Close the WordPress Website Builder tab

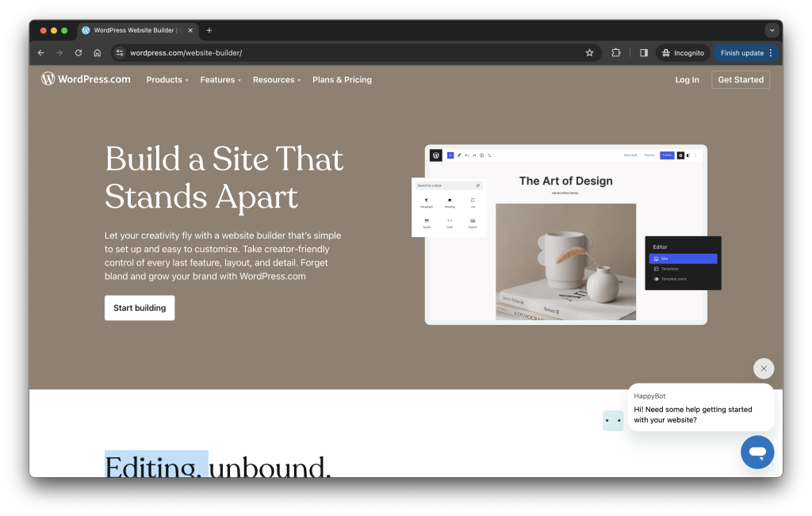pos(190,31)
